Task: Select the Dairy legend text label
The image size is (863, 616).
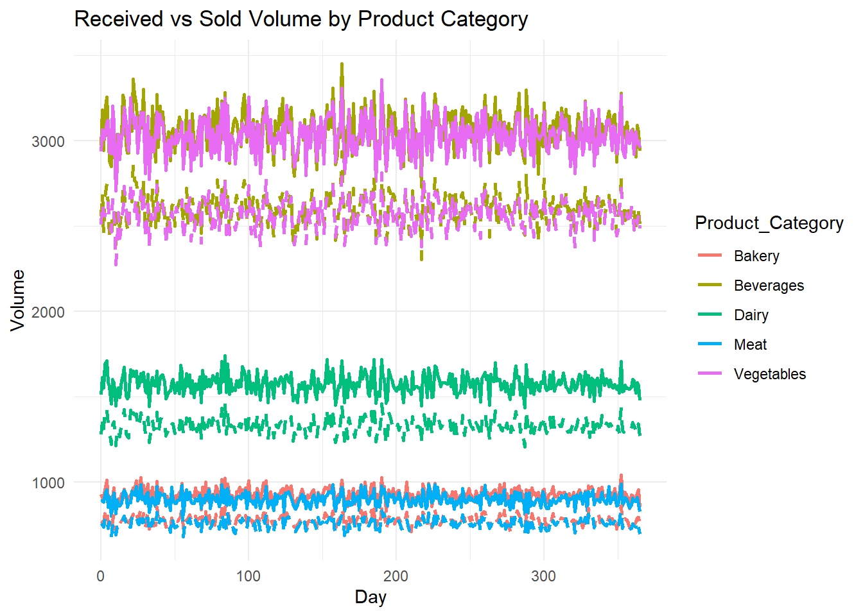Action: (x=751, y=315)
